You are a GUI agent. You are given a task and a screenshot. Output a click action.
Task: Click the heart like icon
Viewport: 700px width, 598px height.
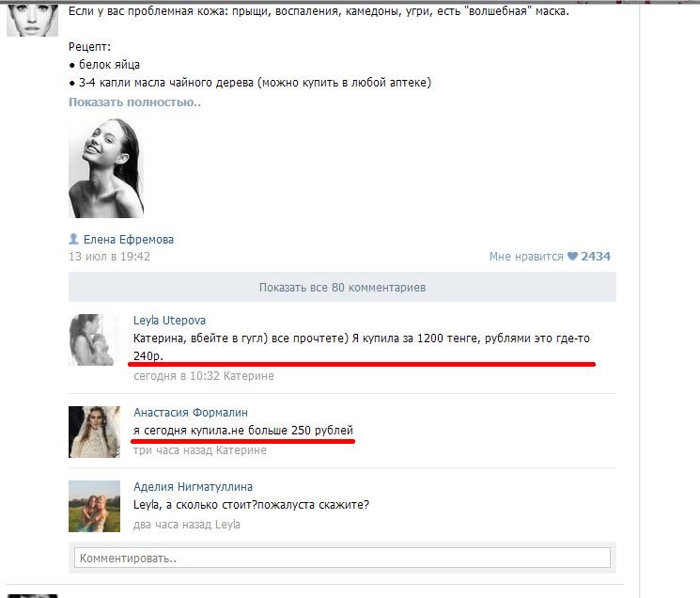click(x=572, y=257)
